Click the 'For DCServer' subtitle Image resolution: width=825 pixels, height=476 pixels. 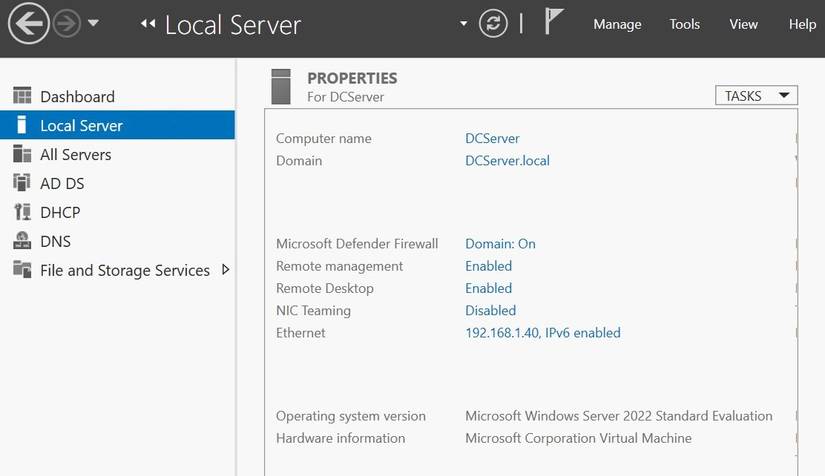(345, 97)
